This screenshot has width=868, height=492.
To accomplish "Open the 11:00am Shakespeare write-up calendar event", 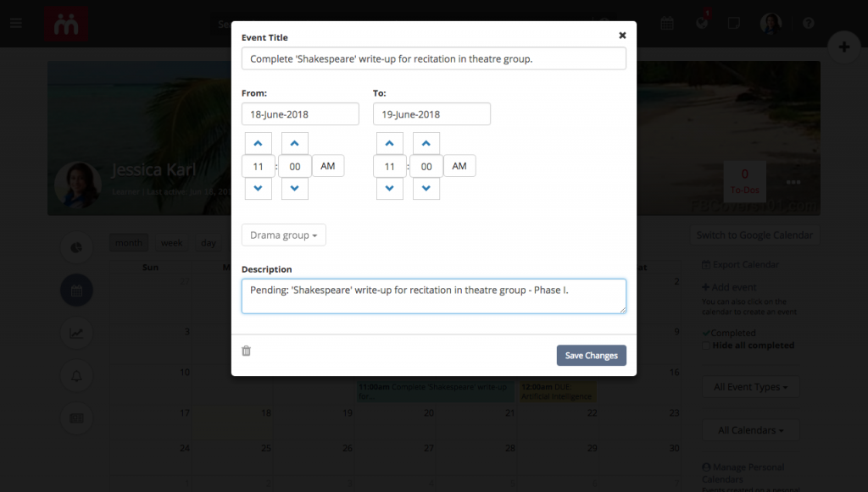I will coord(435,391).
